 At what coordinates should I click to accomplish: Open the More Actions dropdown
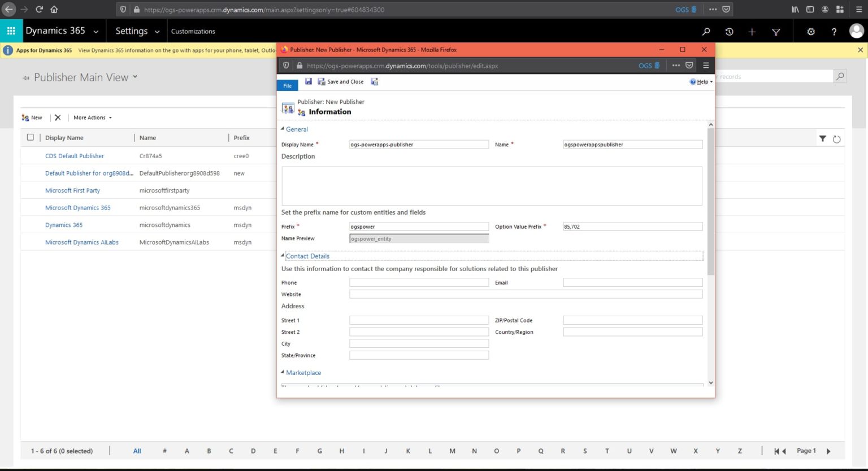tap(90, 117)
